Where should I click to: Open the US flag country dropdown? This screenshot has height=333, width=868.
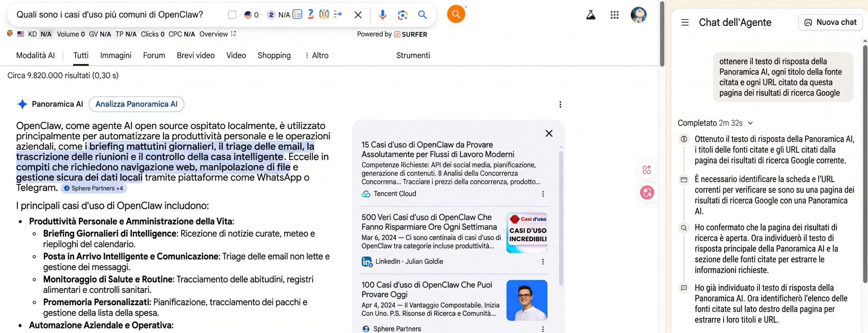coord(262,15)
